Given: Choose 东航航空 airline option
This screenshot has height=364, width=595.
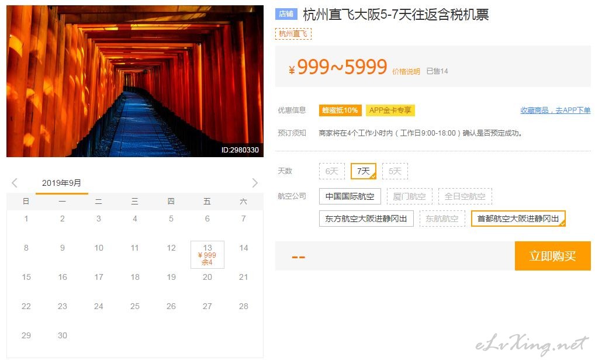Looking at the screenshot, I should tap(442, 219).
